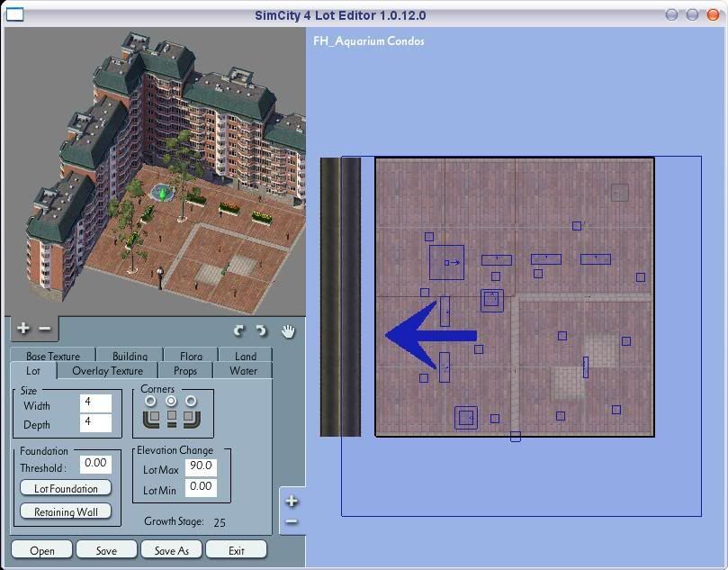The height and width of the screenshot is (570, 728).
Task: Edit the Foundation Threshold value
Action: pyautogui.click(x=95, y=464)
